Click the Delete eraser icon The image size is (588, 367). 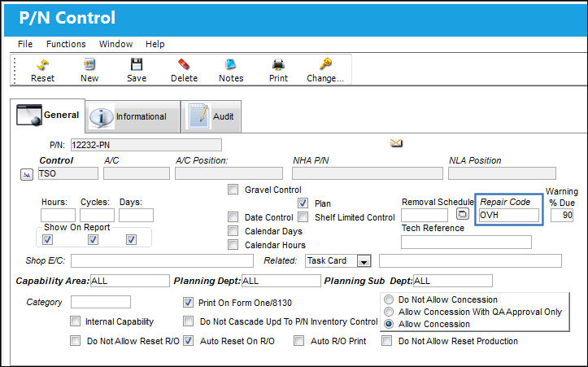tap(184, 64)
